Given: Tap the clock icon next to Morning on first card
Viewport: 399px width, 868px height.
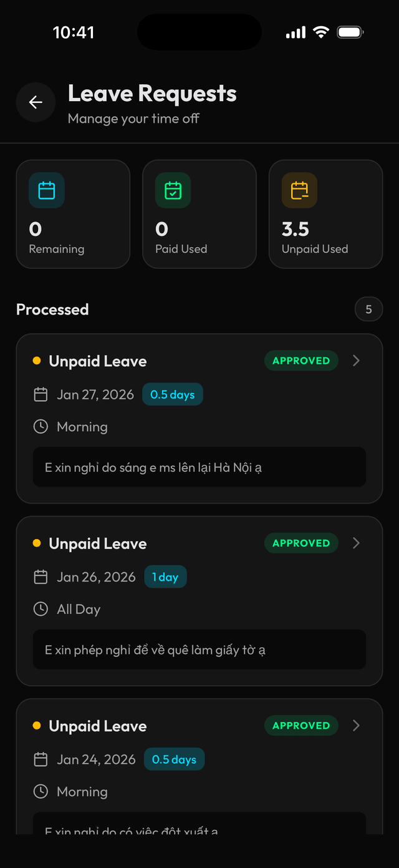Looking at the screenshot, I should pos(41,426).
